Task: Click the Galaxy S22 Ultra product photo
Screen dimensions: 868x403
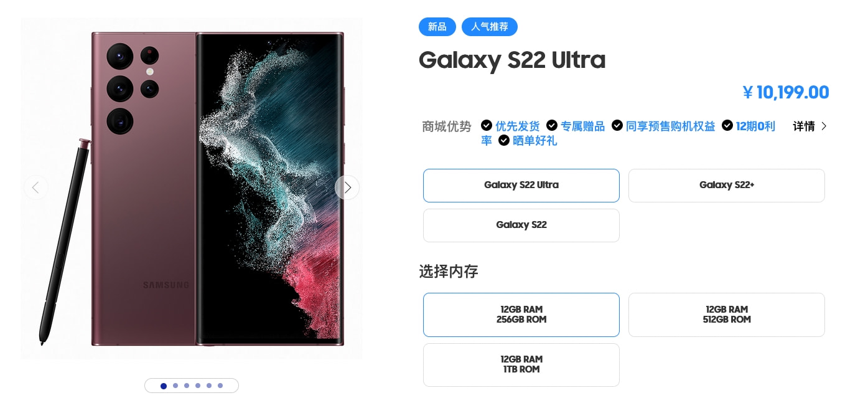Action: pyautogui.click(x=192, y=188)
